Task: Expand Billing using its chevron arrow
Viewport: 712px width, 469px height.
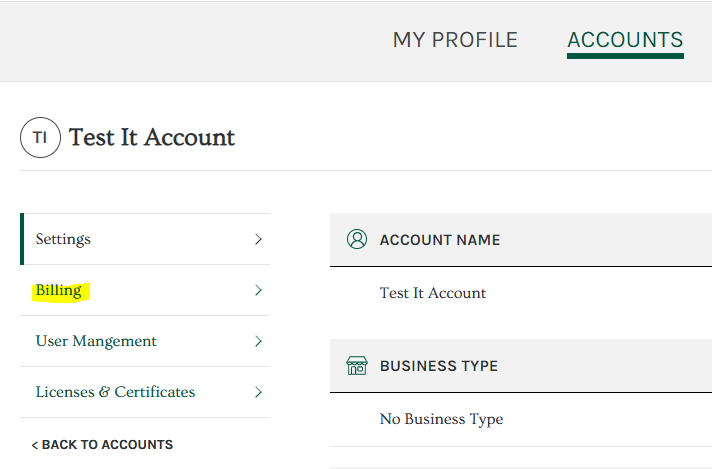Action: point(258,290)
